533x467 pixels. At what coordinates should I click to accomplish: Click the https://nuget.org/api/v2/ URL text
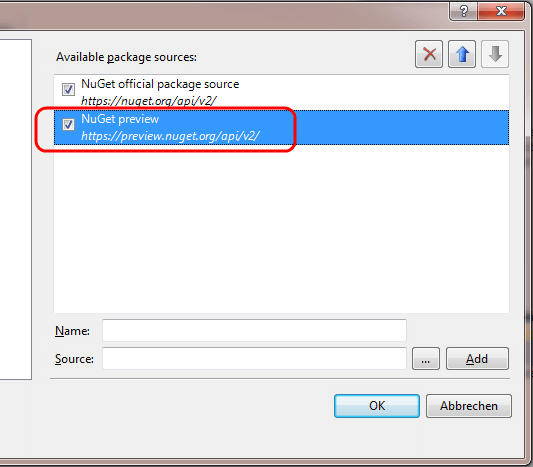point(149,101)
